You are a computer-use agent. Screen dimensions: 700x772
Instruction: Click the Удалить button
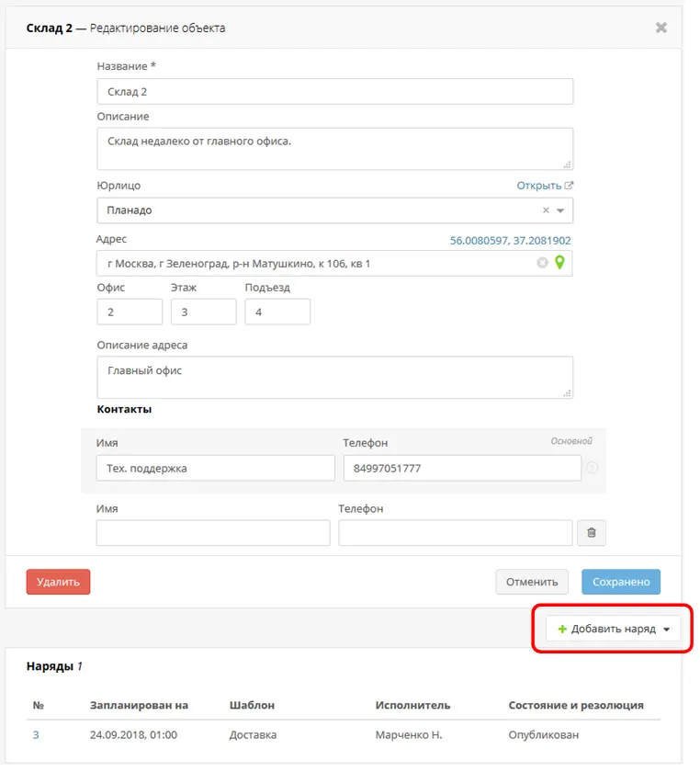58,582
